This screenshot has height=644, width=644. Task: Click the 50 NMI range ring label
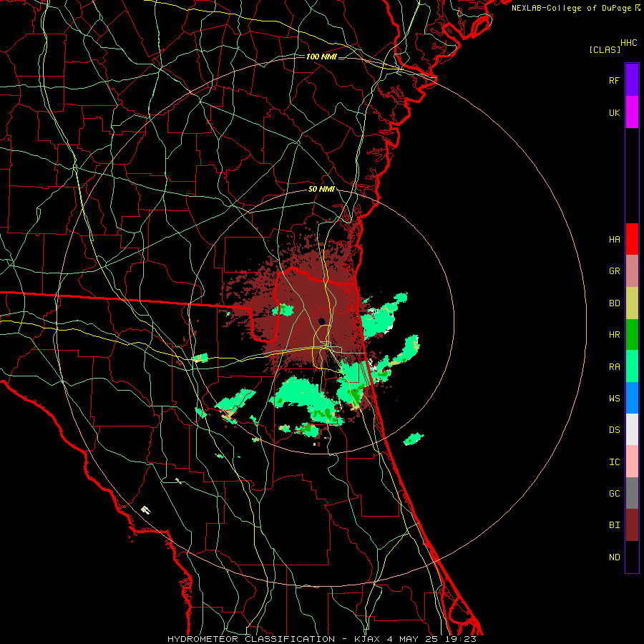321,189
